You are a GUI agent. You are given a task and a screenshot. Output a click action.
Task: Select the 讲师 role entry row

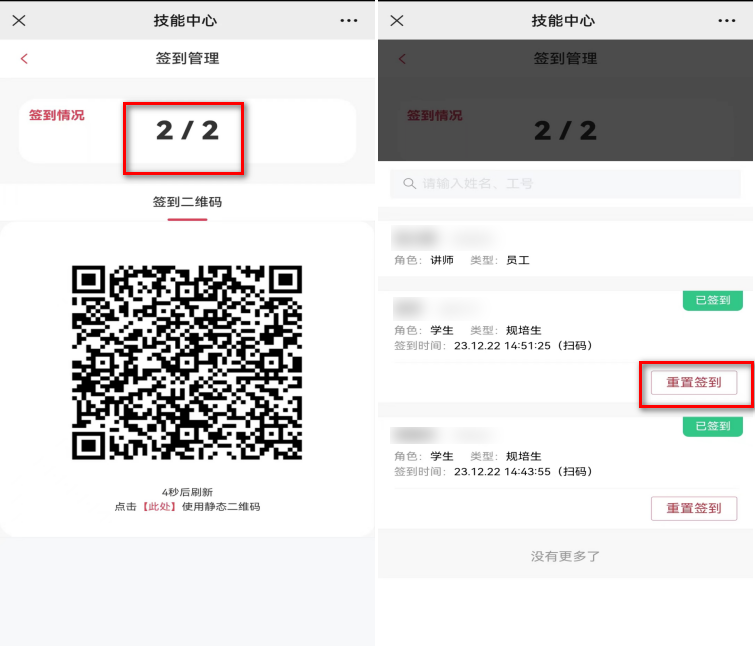565,248
